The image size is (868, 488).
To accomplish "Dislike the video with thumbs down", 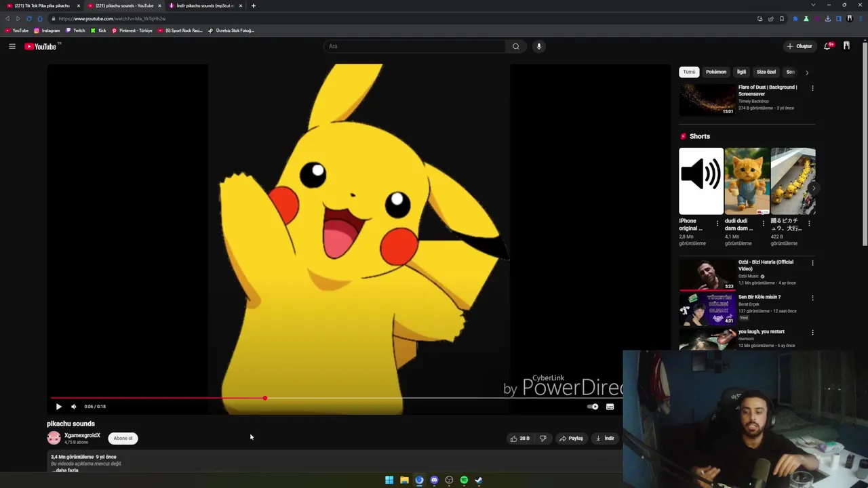I will [x=542, y=439].
